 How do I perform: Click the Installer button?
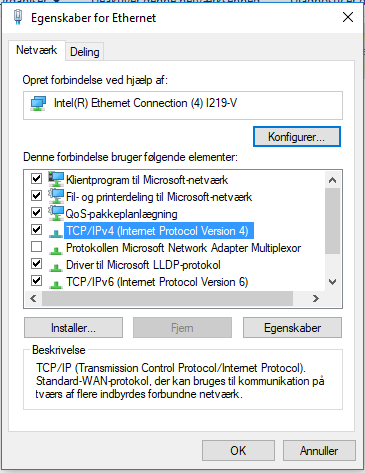[x=73, y=328]
